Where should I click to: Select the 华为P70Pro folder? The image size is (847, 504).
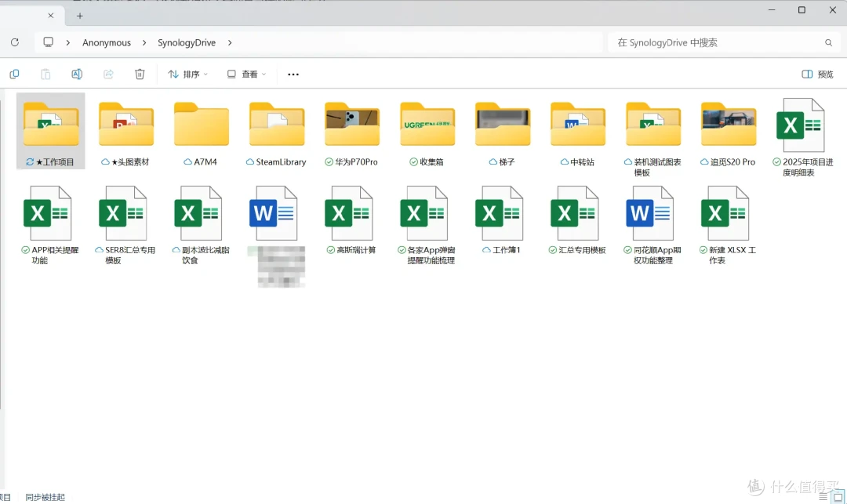pyautogui.click(x=351, y=133)
